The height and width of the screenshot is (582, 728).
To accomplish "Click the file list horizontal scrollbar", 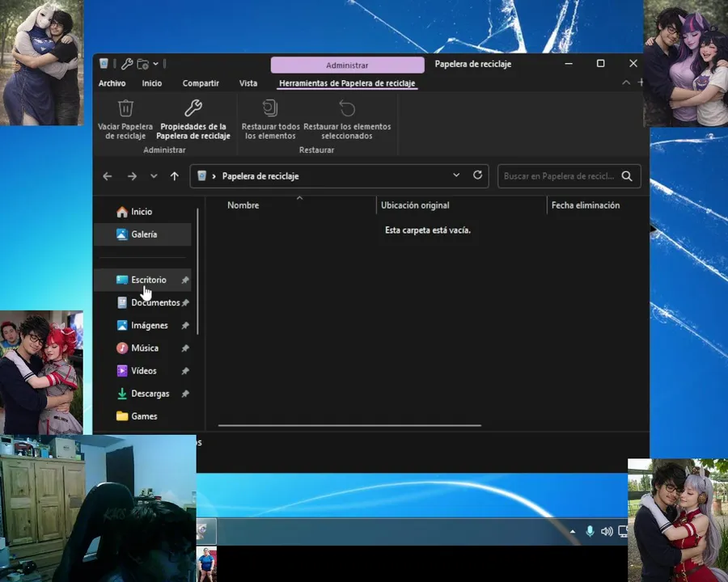I will coord(349,425).
